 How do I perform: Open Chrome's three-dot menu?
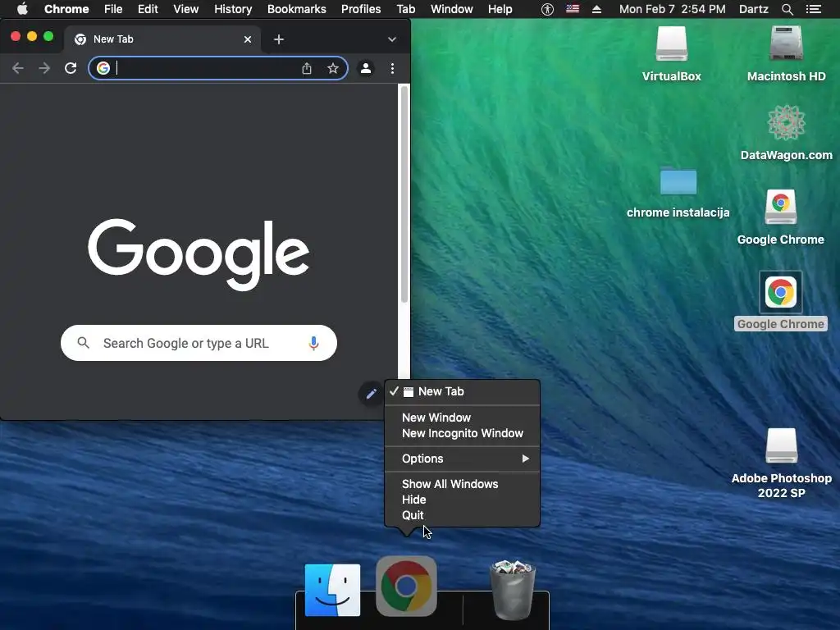393,68
